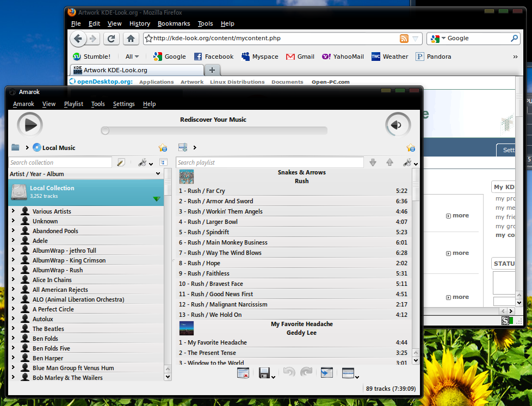Image resolution: width=532 pixels, height=406 pixels.
Task: Open Amarok Tools menu
Action: pyautogui.click(x=98, y=104)
